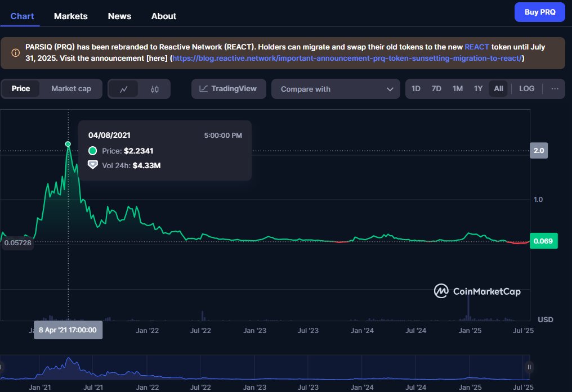The image size is (572, 392).
Task: Click the 0.069 current price label
Action: click(543, 241)
